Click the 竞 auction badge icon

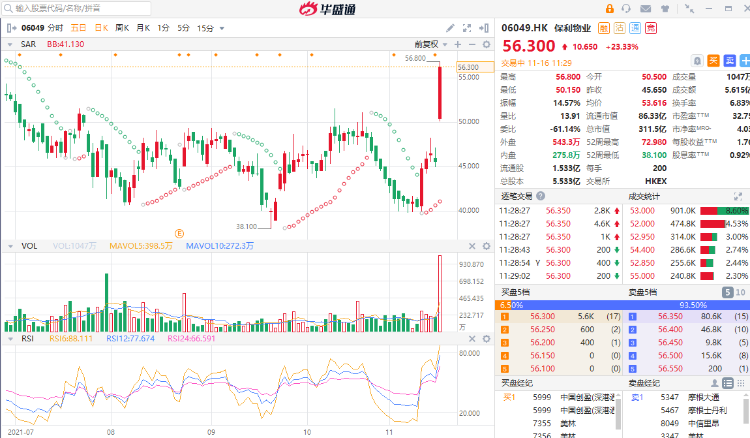pyautogui.click(x=651, y=28)
